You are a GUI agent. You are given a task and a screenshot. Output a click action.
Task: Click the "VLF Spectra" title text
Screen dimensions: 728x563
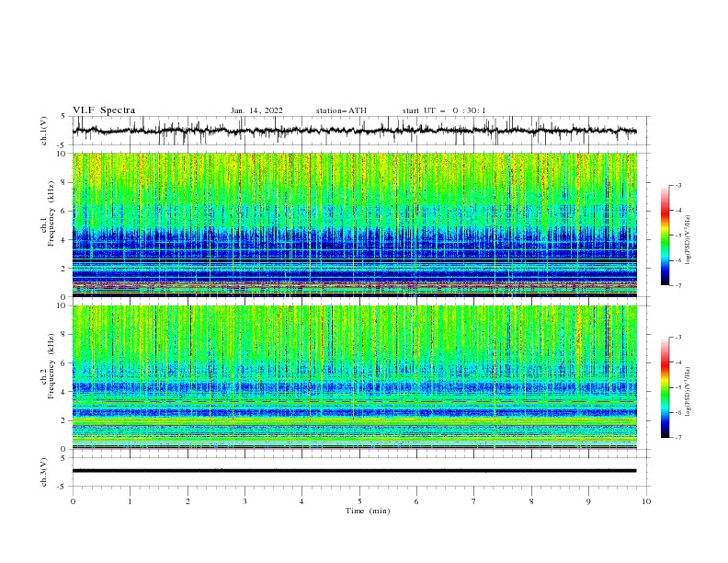(104, 110)
